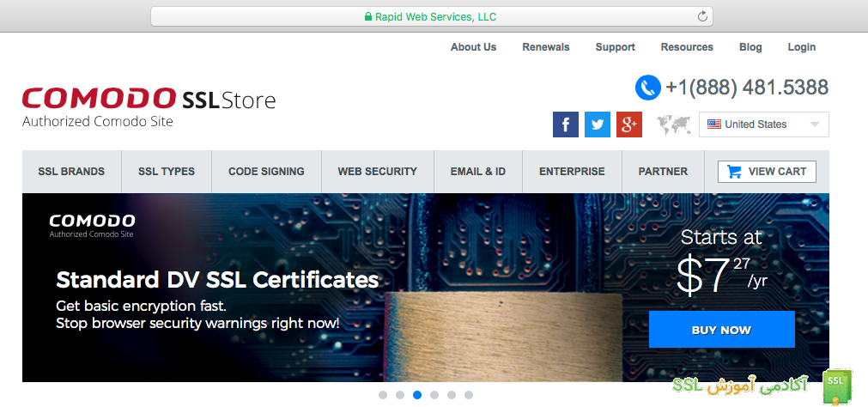This screenshot has height=407, width=868.
Task: Open the SSL BRANDS menu
Action: [71, 172]
